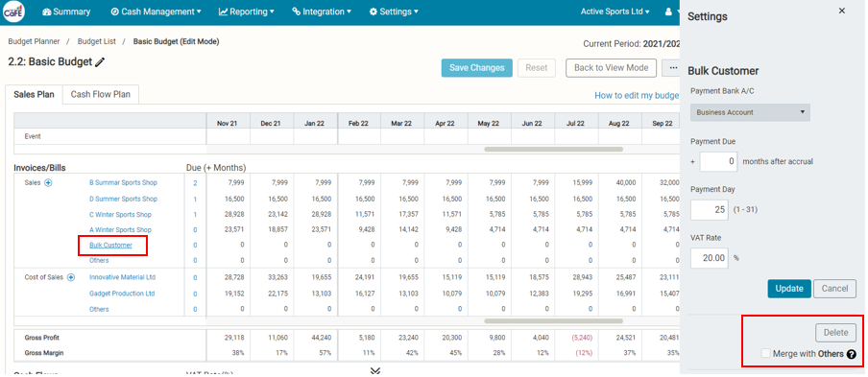Open D Summer Sports Shop settings
This screenshot has height=377, width=868.
123,199
